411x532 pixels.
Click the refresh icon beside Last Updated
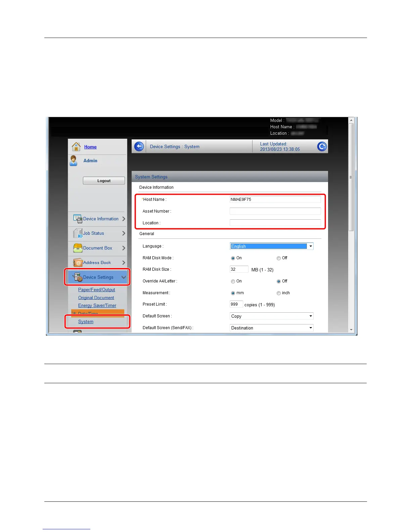coord(322,146)
